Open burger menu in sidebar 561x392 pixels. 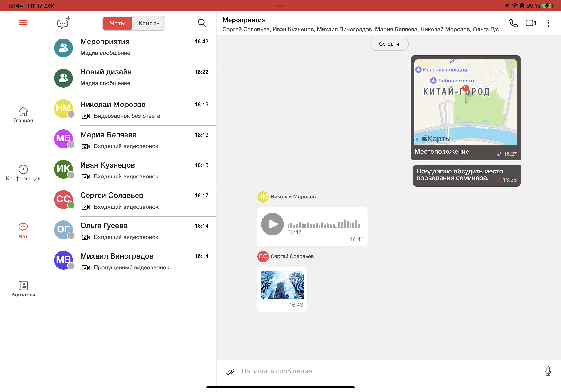pyautogui.click(x=23, y=23)
